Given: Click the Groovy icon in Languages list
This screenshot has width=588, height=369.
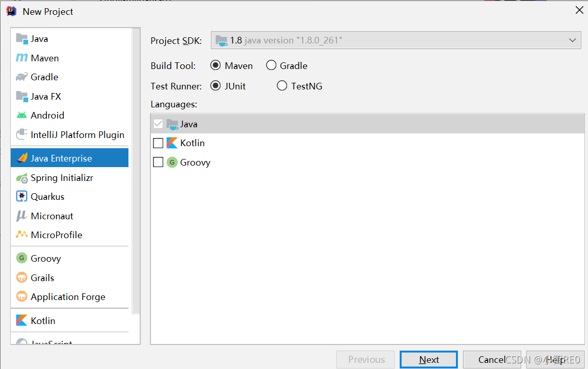Looking at the screenshot, I should pyautogui.click(x=172, y=162).
